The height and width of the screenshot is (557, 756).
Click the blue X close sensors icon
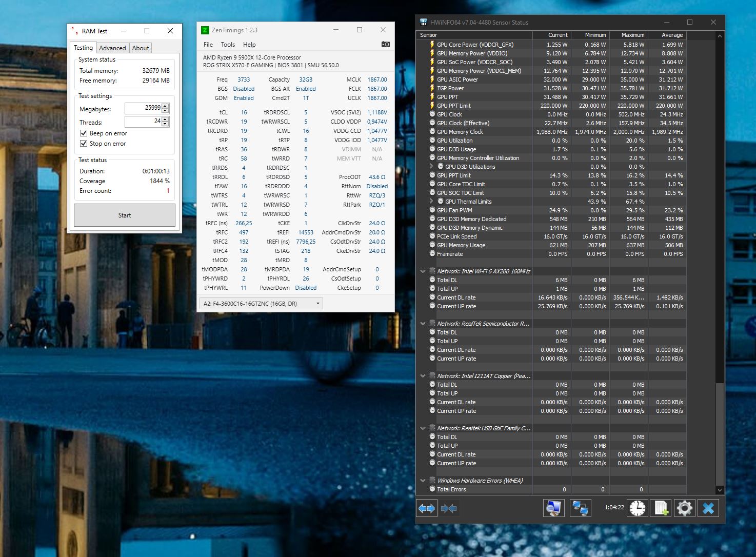[708, 508]
